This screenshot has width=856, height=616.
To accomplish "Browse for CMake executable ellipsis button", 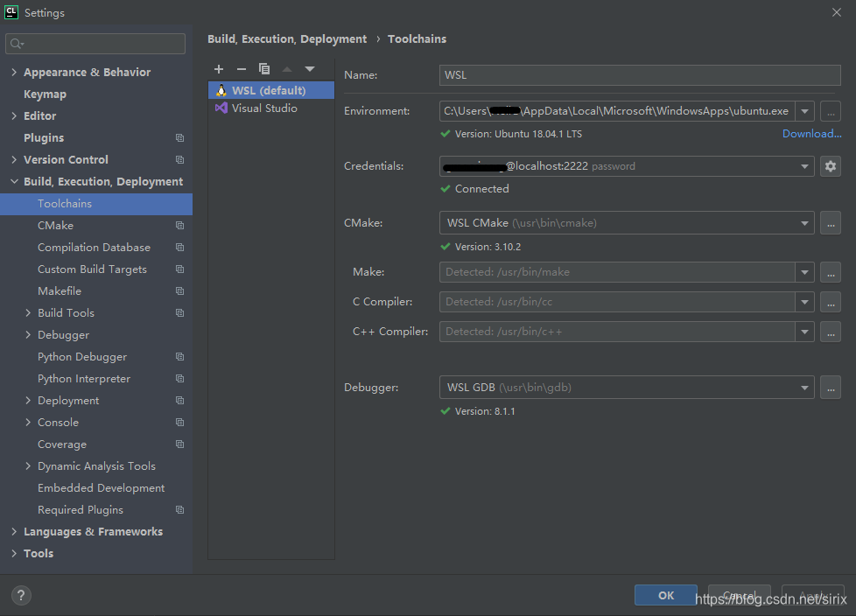I will (x=831, y=223).
